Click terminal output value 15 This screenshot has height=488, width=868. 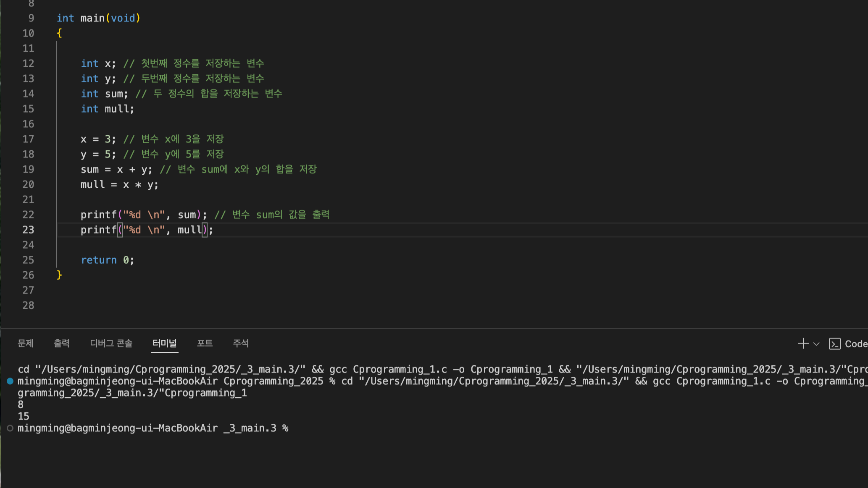pos(24,417)
